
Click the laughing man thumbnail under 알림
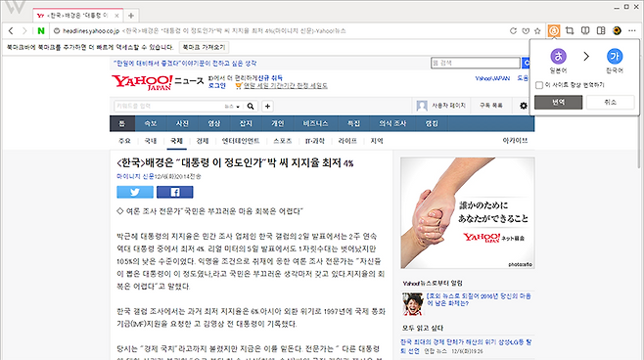point(412,304)
